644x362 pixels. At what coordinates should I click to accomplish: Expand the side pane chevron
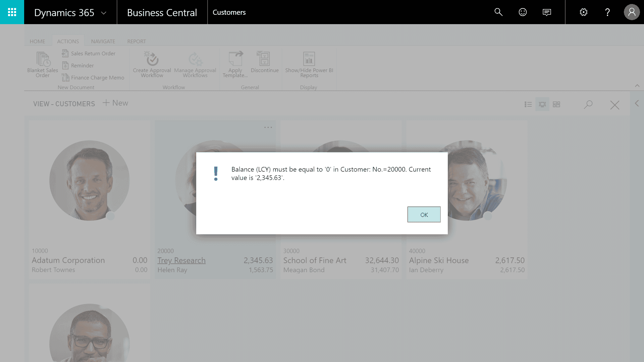coord(637,103)
